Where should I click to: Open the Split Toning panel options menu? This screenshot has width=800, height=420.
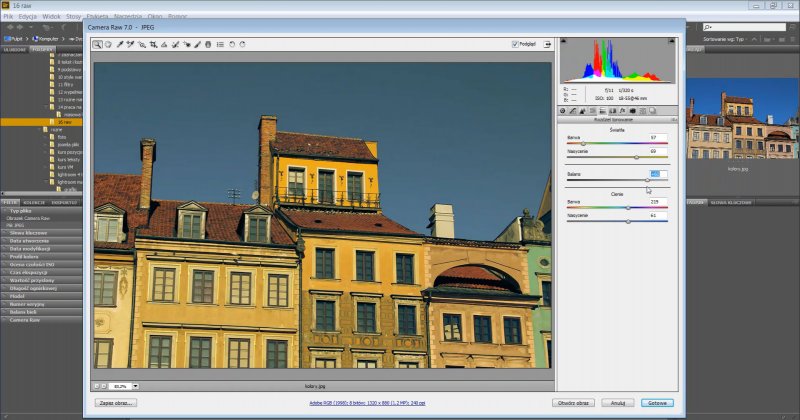[674, 119]
